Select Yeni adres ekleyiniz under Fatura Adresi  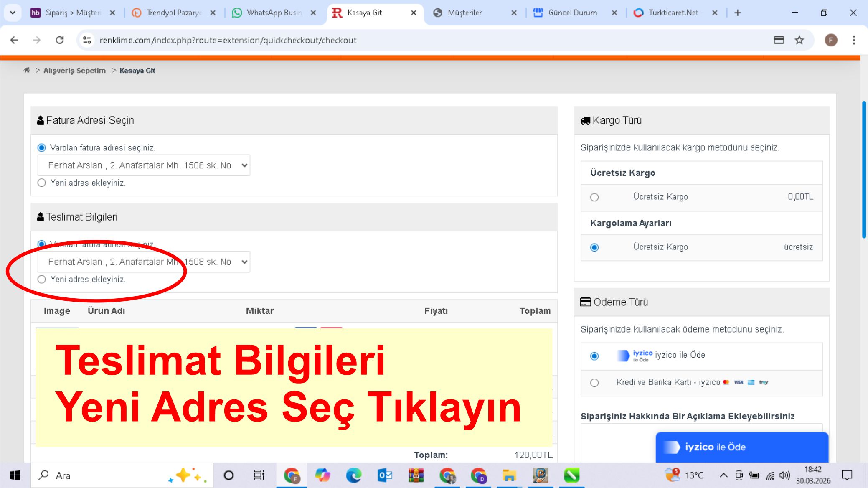click(42, 183)
